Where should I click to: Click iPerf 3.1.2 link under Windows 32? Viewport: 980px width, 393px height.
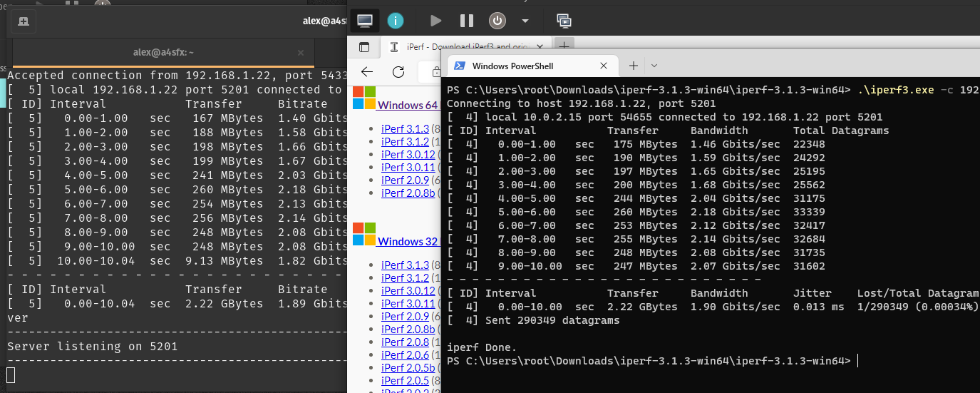coord(405,277)
